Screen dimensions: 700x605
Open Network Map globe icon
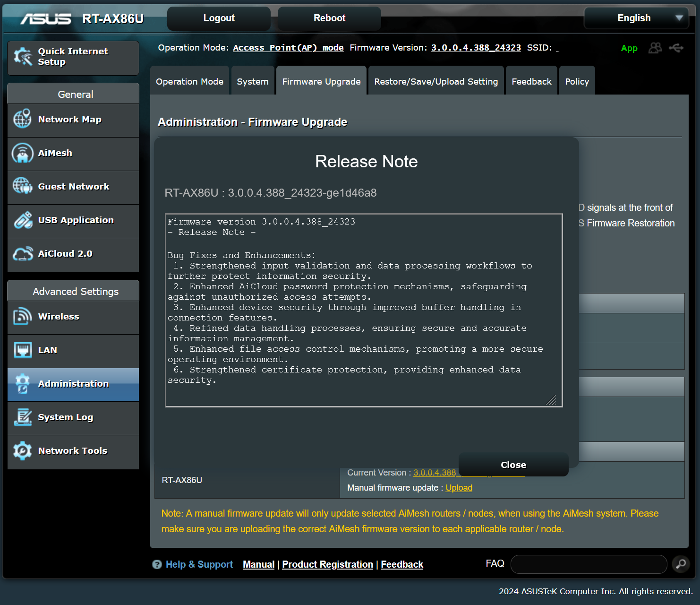[x=23, y=119]
